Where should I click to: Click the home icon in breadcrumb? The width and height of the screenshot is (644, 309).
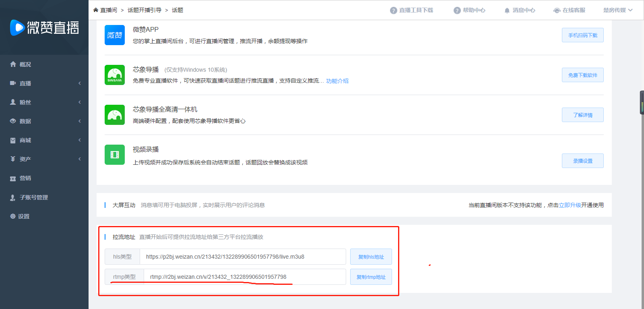pos(96,10)
